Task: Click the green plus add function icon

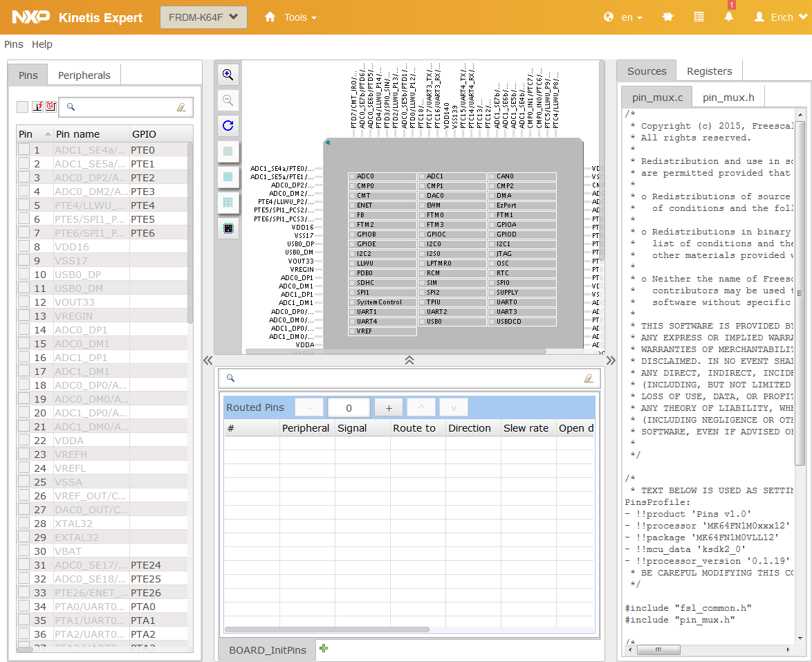Action: coord(324,648)
